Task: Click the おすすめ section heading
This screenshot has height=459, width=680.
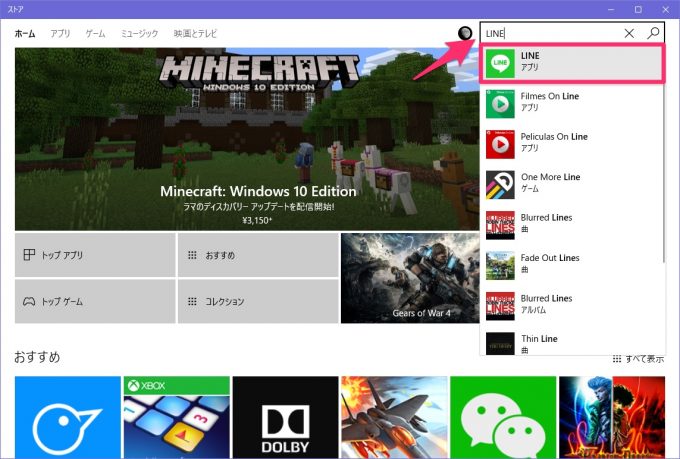Action: (37, 357)
